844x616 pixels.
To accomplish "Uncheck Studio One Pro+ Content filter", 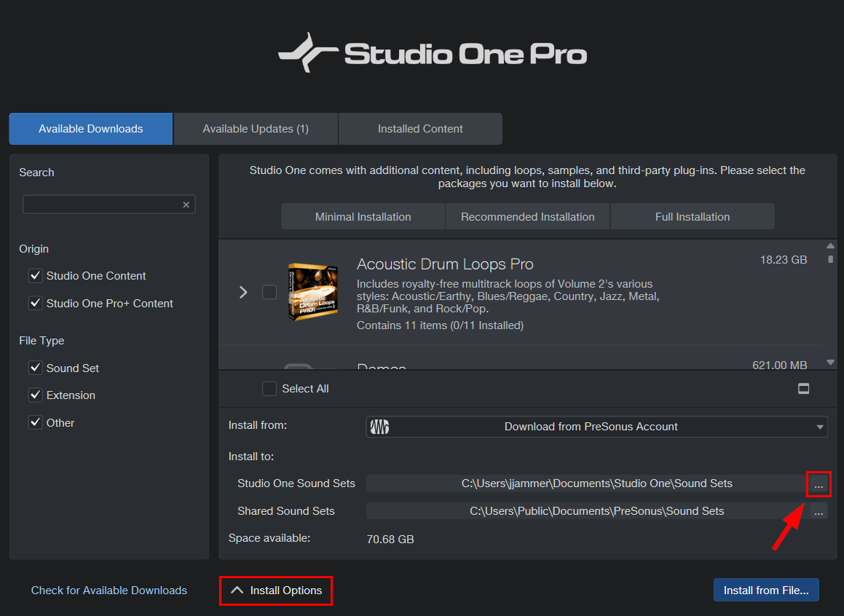I will (36, 304).
